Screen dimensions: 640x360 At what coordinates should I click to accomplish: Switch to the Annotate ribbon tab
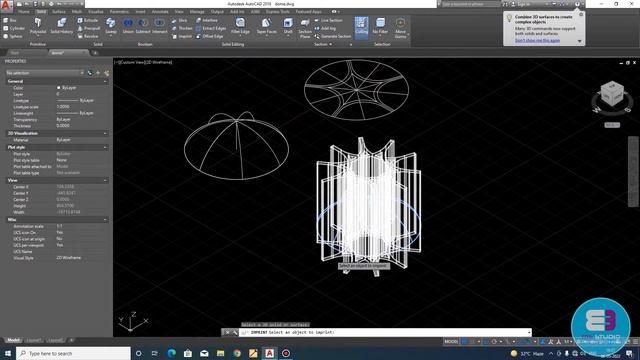pyautogui.click(x=160, y=12)
